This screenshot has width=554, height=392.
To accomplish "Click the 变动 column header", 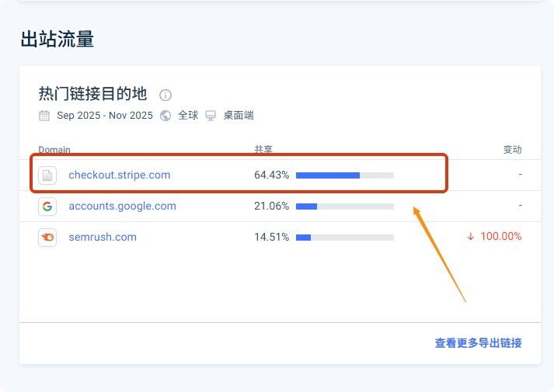I will point(512,150).
